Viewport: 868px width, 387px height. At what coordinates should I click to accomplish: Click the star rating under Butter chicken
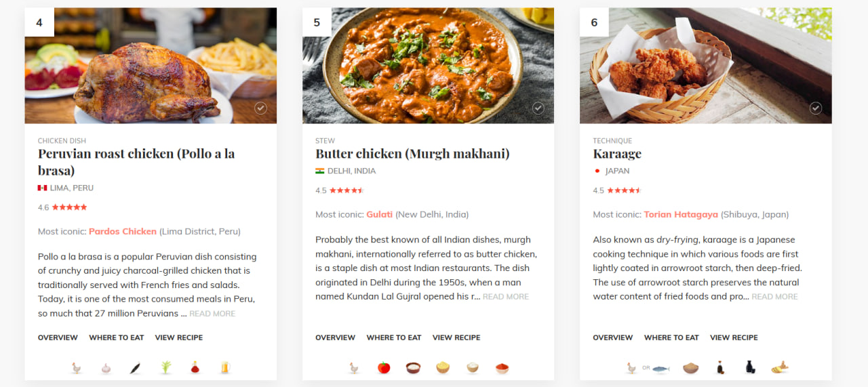point(347,190)
